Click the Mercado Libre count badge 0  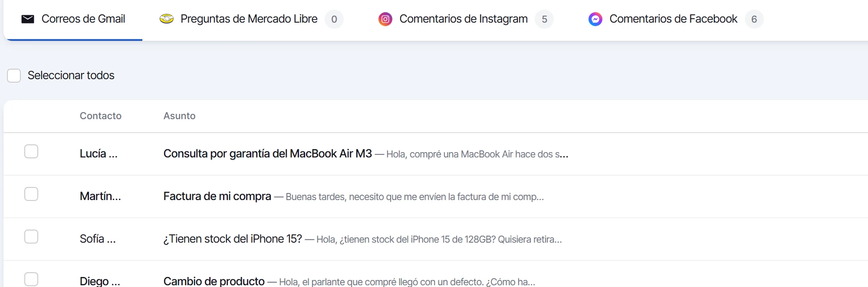pyautogui.click(x=334, y=19)
